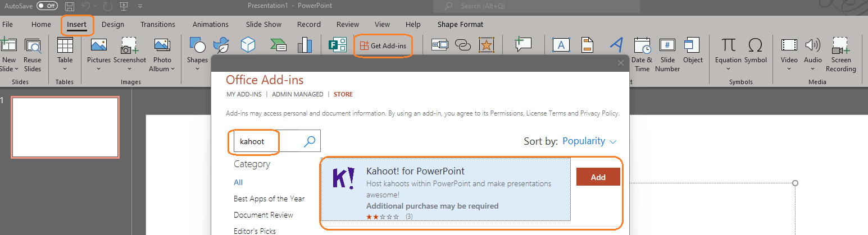The height and width of the screenshot is (235, 868).
Task: Click the Search (Alt+Q) box
Action: click(536, 6)
